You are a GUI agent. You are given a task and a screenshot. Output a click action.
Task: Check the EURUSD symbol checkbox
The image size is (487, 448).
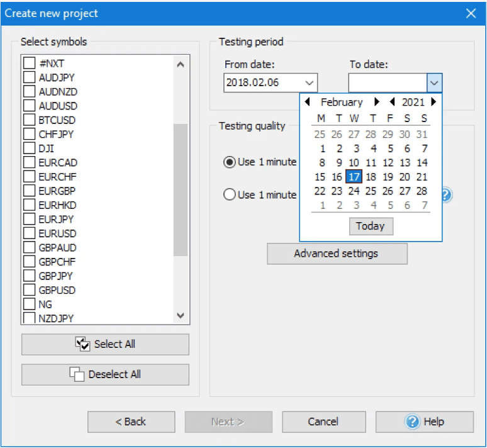coord(29,233)
